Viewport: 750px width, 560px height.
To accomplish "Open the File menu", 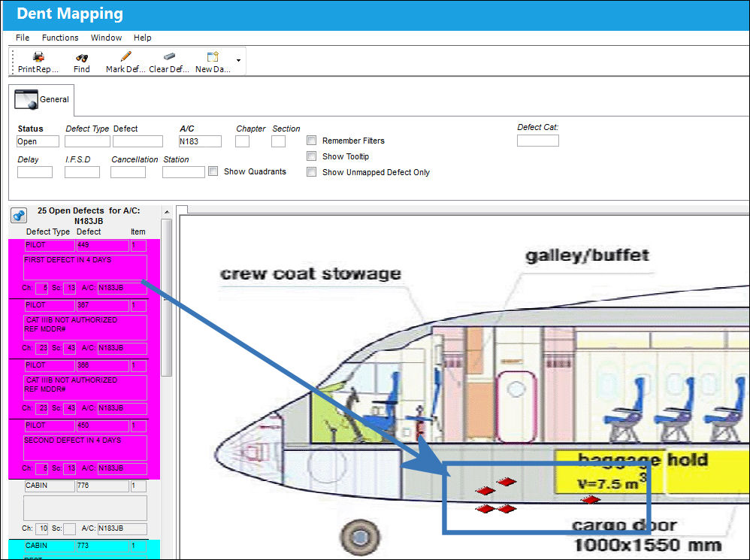I will tap(23, 38).
